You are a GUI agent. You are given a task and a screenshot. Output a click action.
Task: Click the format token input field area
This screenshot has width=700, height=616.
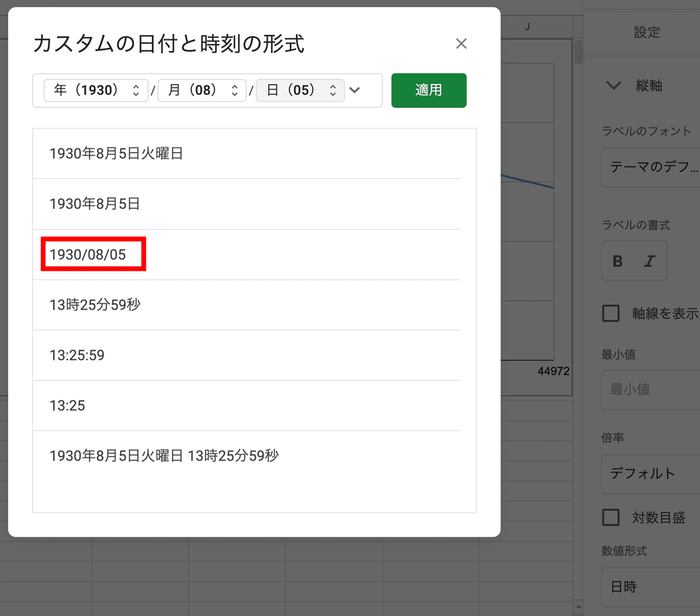coord(207,90)
